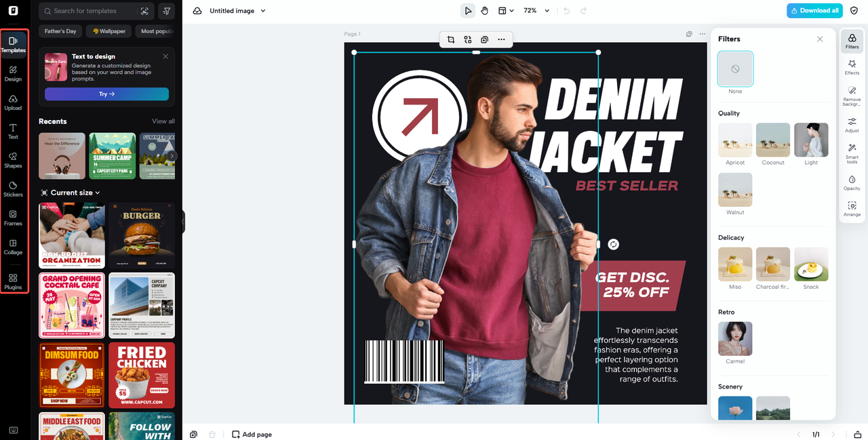Open the Shapes sidebar panel
Image resolution: width=868 pixels, height=440 pixels.
pos(13,160)
